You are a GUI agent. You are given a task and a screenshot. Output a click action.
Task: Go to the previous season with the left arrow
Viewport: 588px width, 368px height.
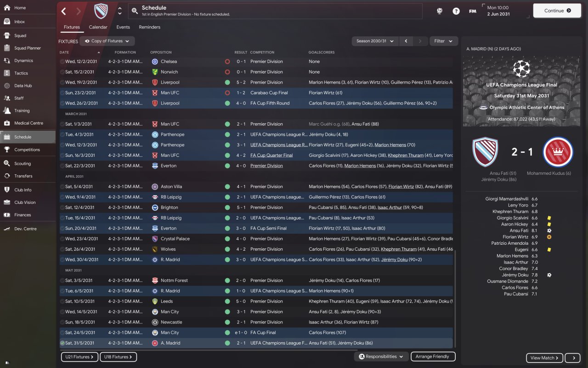coord(406,41)
